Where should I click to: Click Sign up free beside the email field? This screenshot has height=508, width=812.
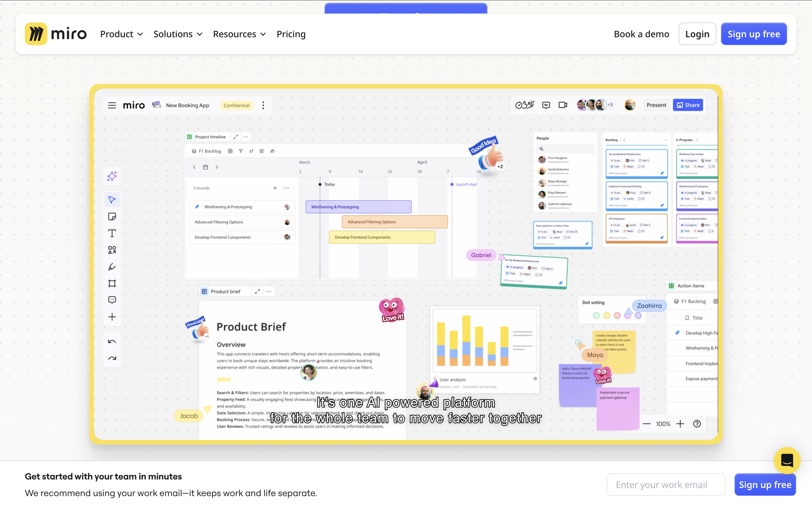click(765, 485)
